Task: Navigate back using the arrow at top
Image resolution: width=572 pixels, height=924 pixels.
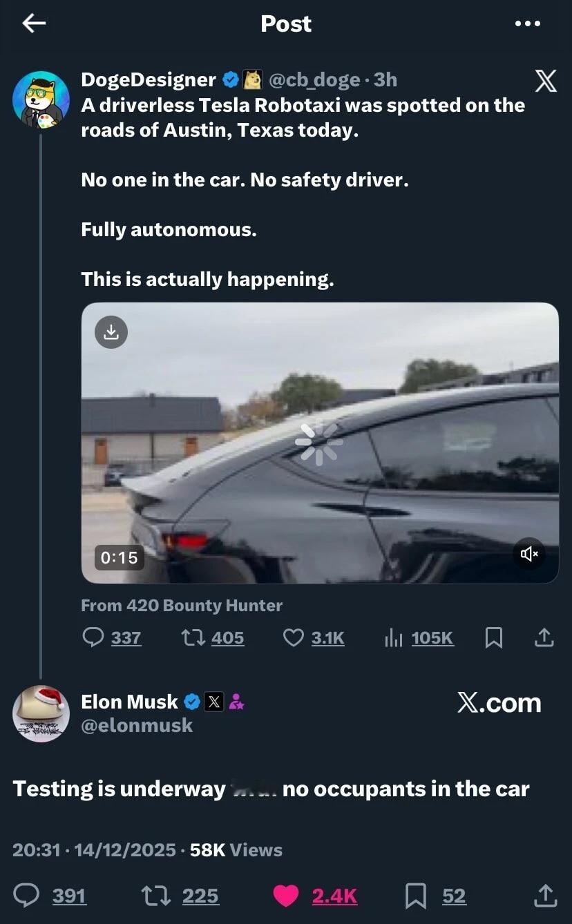Action: coord(33,23)
